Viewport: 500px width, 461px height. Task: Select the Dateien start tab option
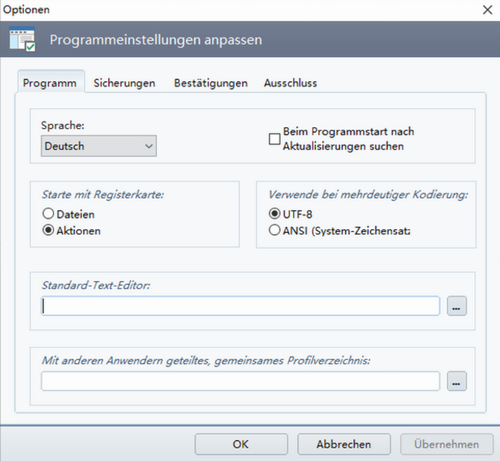point(48,214)
